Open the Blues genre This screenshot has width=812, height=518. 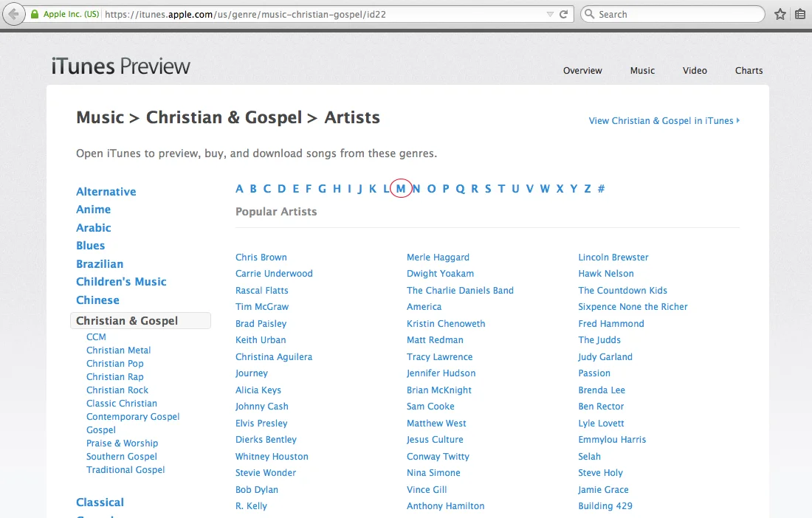pyautogui.click(x=91, y=245)
